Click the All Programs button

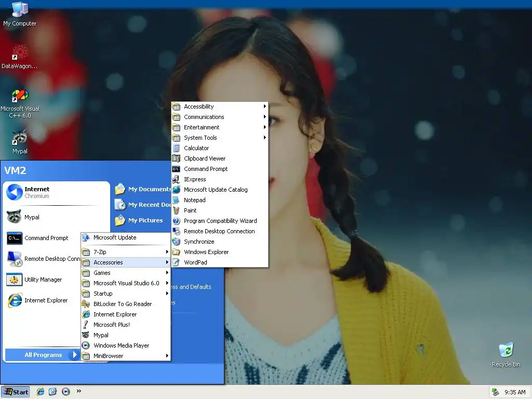[x=43, y=355]
